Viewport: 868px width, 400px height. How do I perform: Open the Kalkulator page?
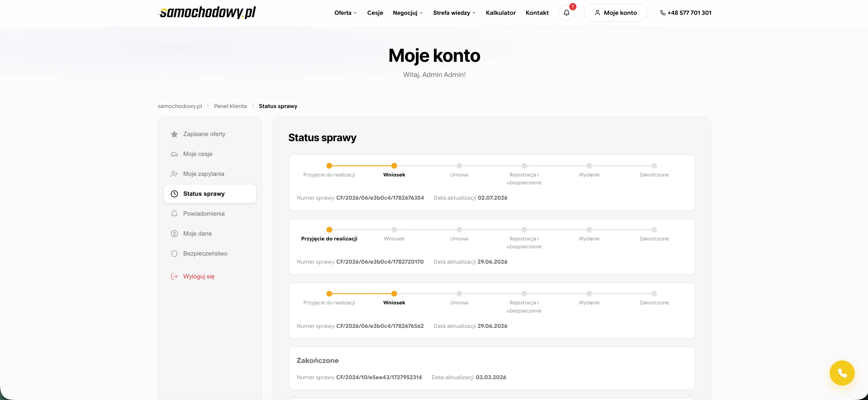coord(501,13)
